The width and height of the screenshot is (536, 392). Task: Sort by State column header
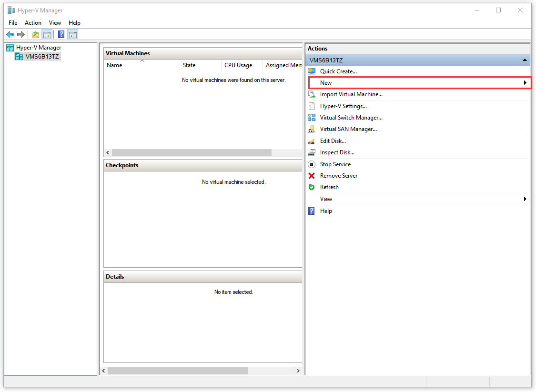coord(201,65)
